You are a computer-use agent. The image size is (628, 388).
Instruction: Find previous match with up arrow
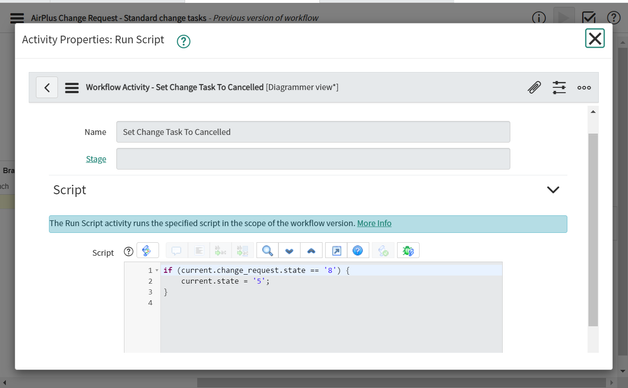311,251
